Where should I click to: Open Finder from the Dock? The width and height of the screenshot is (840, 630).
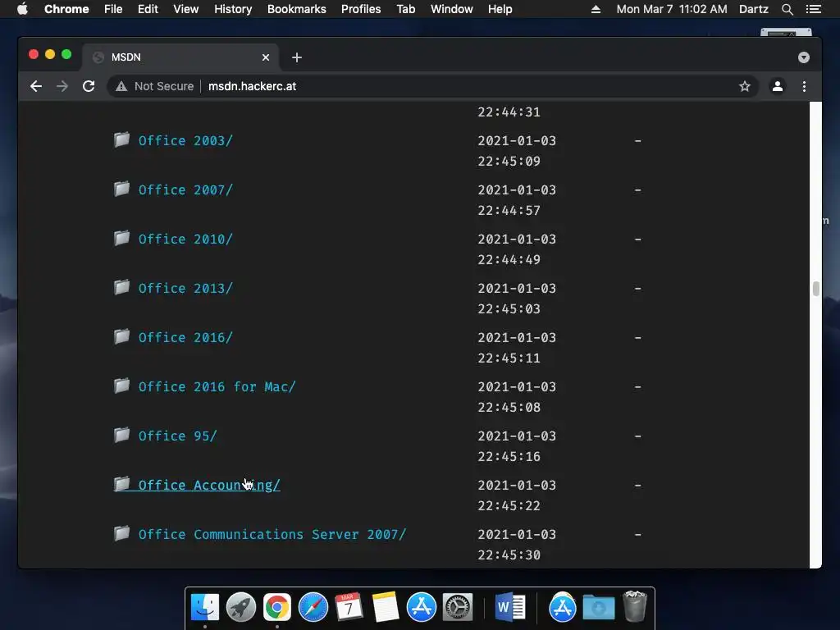click(x=205, y=607)
